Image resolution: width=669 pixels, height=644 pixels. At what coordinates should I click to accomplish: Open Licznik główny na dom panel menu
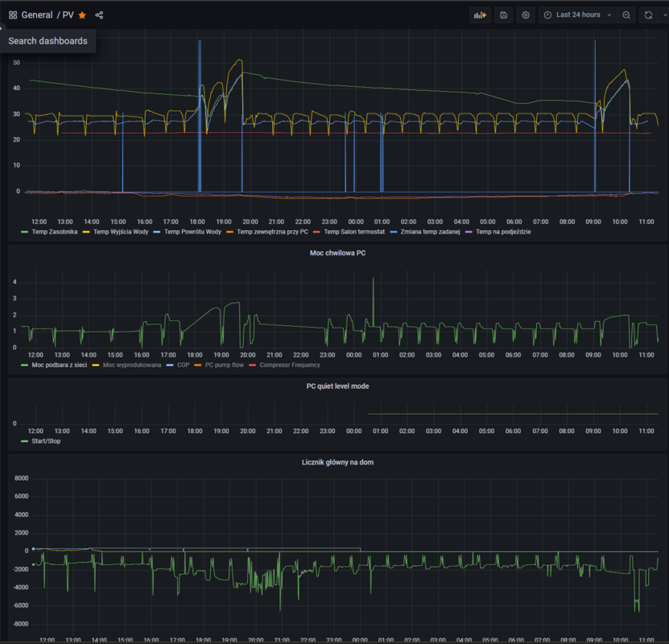coord(337,462)
